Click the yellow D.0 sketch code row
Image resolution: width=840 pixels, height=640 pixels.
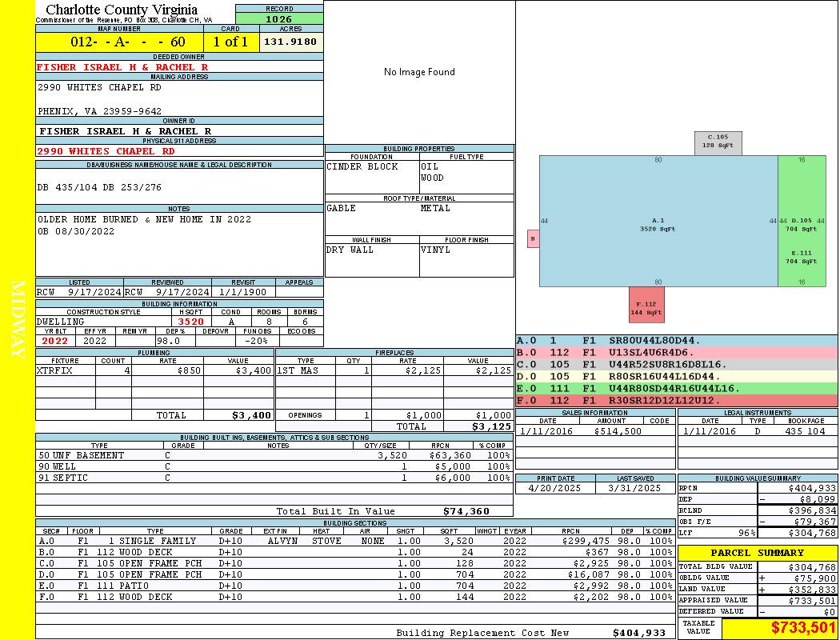[x=677, y=377]
